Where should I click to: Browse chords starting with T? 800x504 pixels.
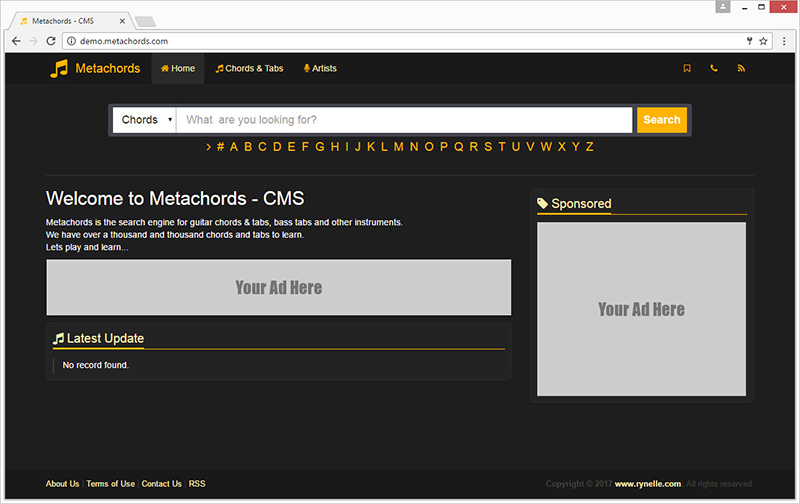click(x=502, y=147)
